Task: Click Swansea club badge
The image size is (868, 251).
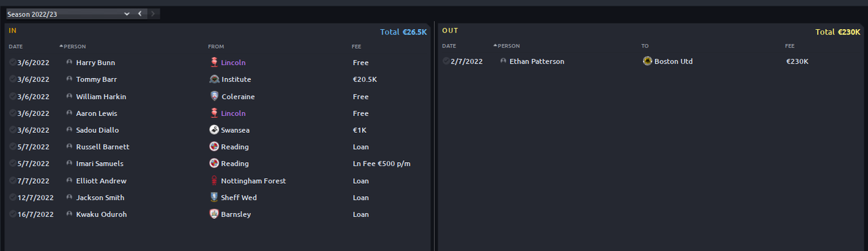Action: 214,130
